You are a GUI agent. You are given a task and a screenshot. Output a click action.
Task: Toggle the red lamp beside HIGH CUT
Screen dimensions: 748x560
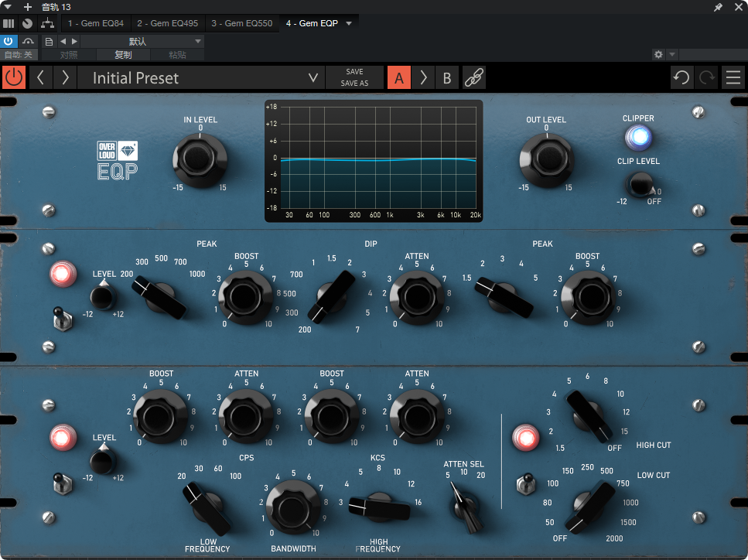click(525, 438)
